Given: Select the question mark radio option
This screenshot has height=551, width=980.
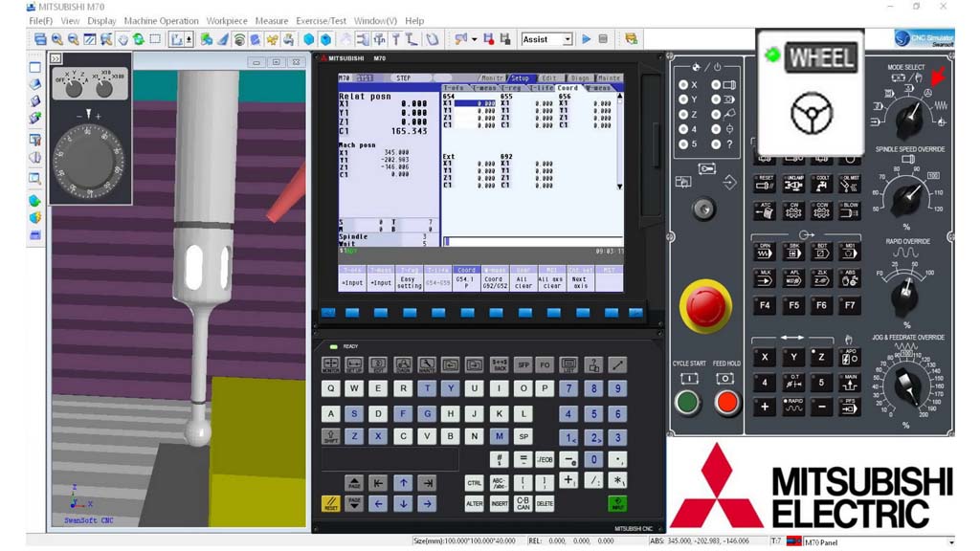Looking at the screenshot, I should (716, 144).
